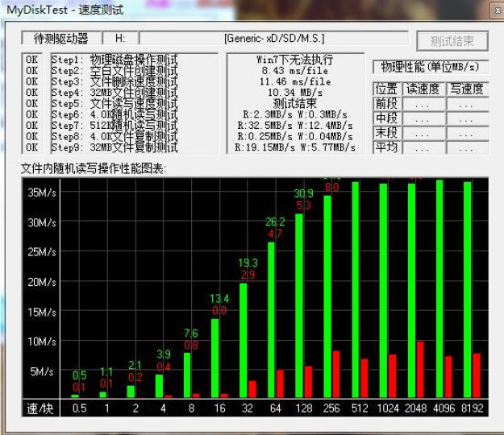This screenshot has width=504, height=435.
Task: Click the 平均 write speed cell
Action: (x=467, y=147)
